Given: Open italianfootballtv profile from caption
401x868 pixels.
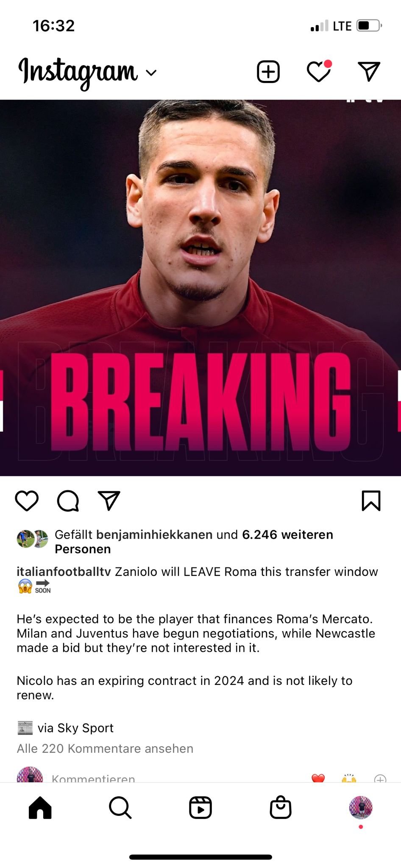Looking at the screenshot, I should [x=64, y=572].
